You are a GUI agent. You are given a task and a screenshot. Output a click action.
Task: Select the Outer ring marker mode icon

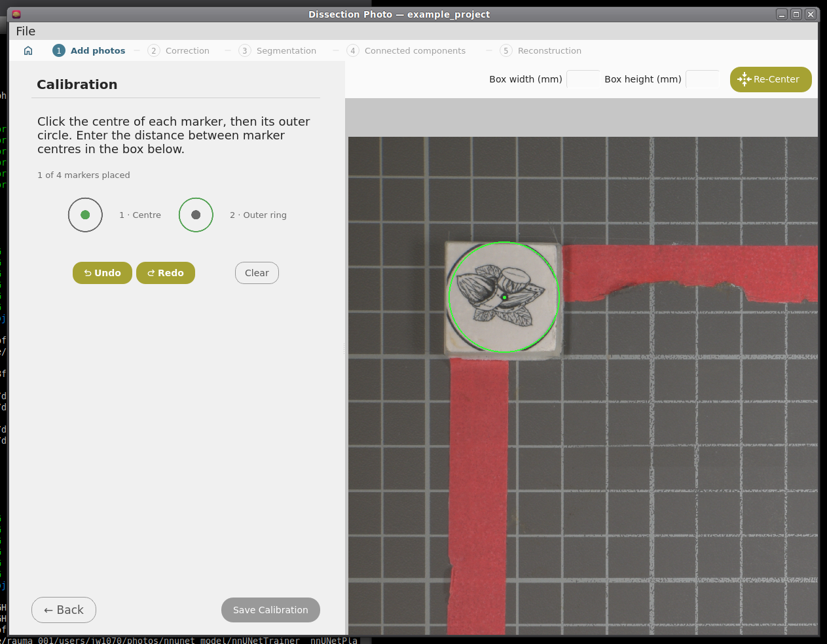click(x=196, y=215)
